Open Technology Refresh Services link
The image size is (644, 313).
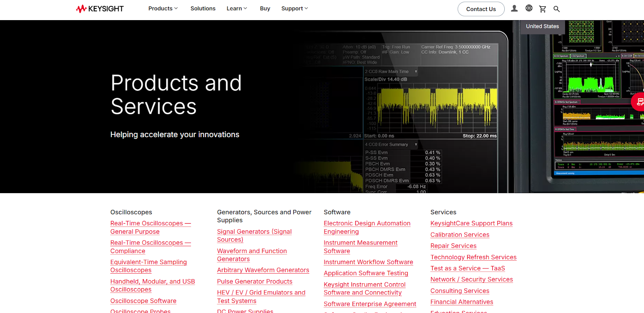click(x=473, y=257)
